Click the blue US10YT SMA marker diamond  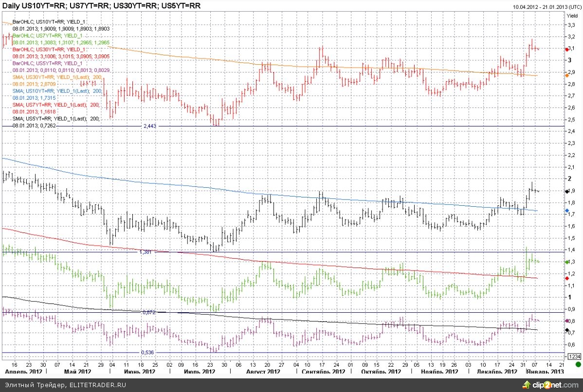pos(567,210)
